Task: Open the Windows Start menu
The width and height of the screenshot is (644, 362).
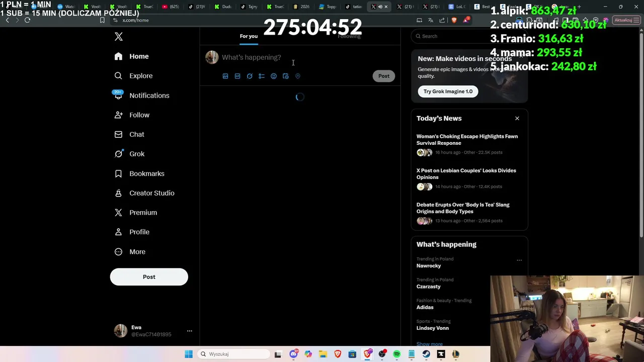Action: tap(189, 354)
